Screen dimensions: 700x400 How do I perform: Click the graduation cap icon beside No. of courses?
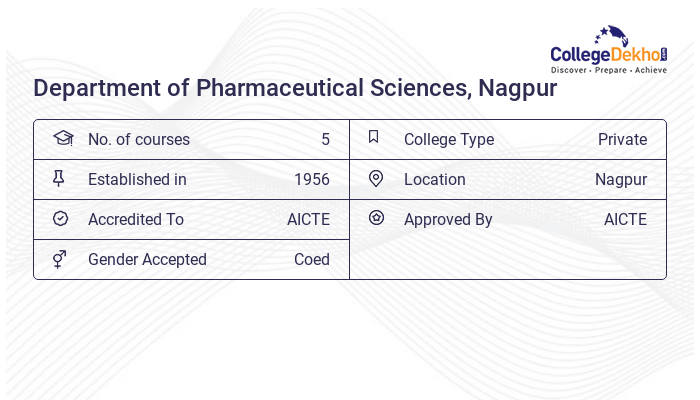tap(62, 139)
